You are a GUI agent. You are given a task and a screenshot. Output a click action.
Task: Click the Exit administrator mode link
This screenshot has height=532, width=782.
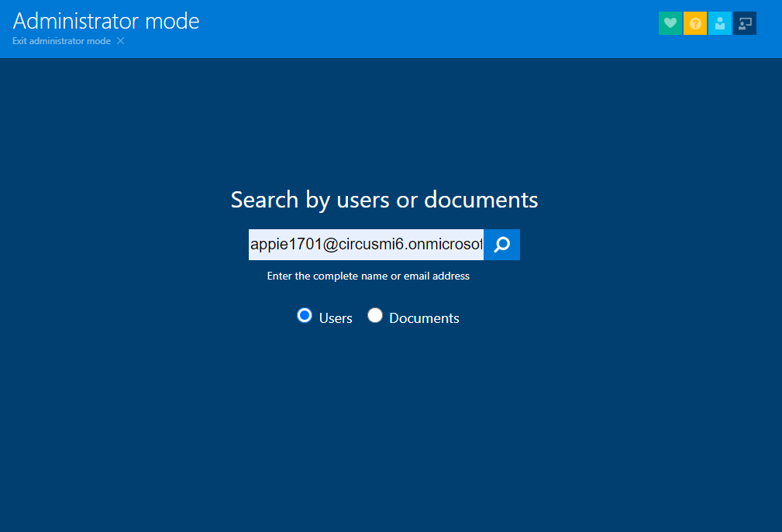61,41
